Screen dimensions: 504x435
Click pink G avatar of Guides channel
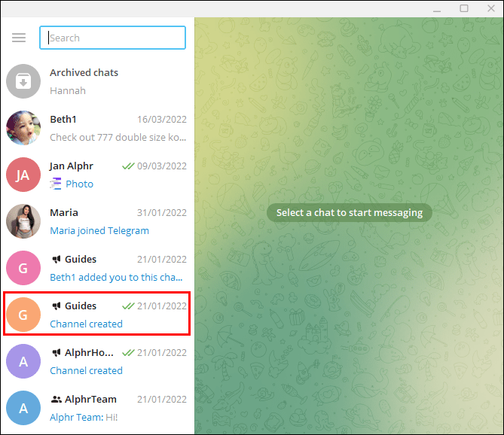23,268
